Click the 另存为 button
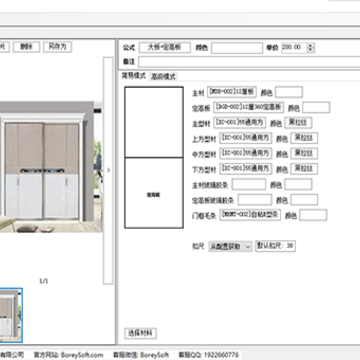The image size is (360, 360). (x=57, y=47)
